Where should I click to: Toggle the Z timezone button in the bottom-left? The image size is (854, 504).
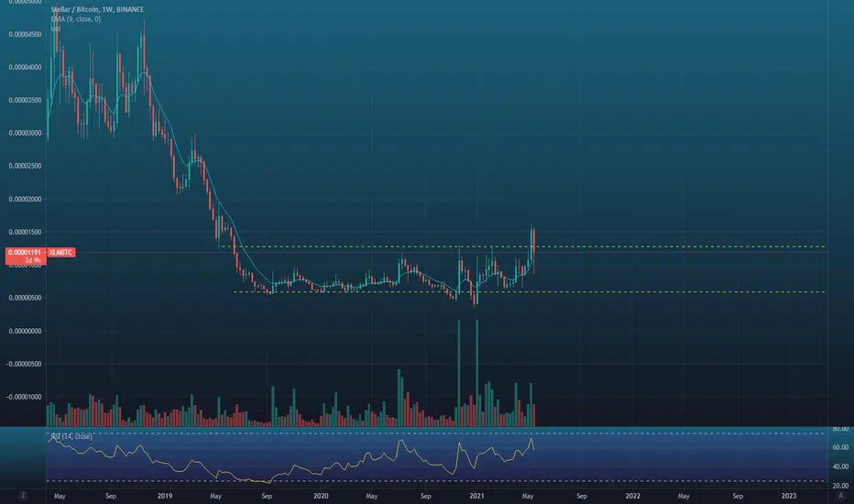point(23,496)
